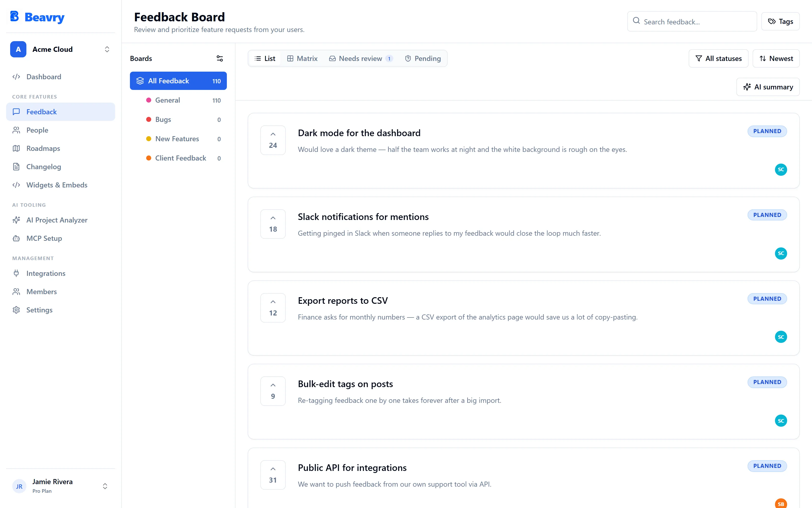The width and height of the screenshot is (812, 508).
Task: Click SC avatar on Dark mode post
Action: [781, 170]
